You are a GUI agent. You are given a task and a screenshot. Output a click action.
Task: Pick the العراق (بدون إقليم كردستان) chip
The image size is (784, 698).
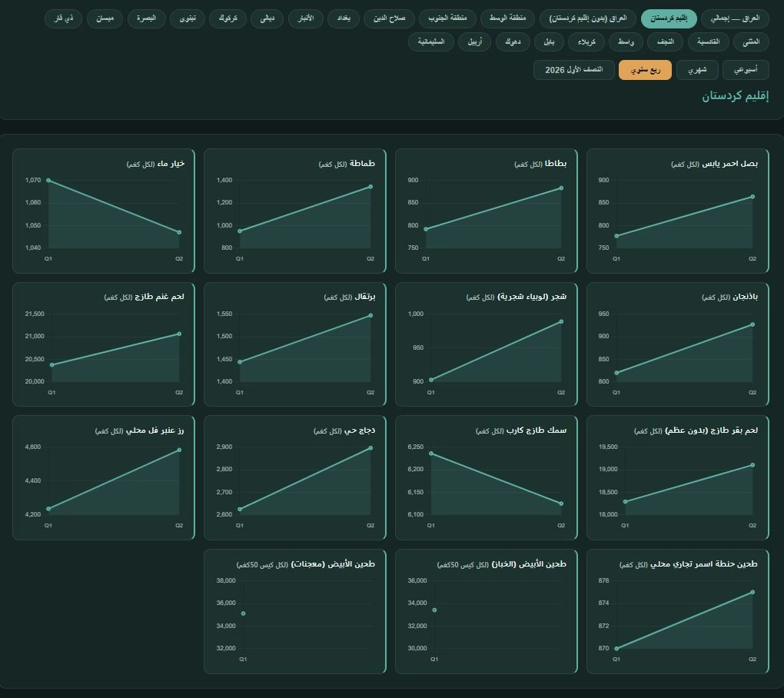(x=587, y=18)
